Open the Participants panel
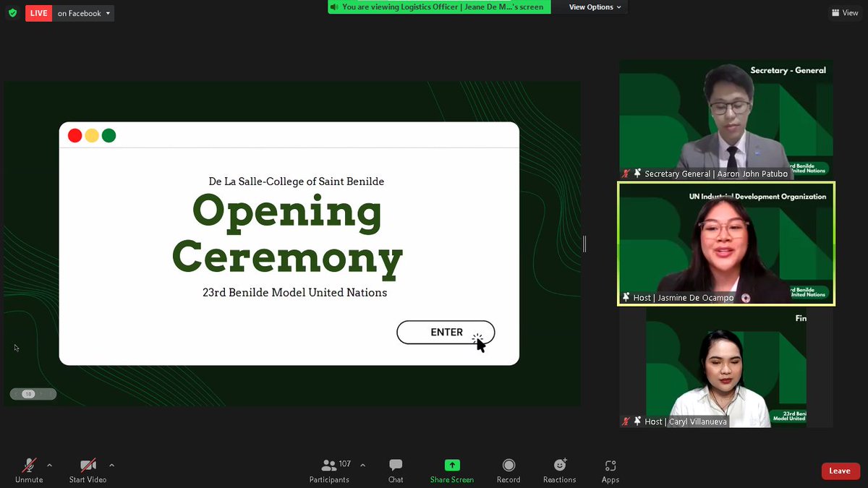The height and width of the screenshot is (488, 868). (330, 471)
